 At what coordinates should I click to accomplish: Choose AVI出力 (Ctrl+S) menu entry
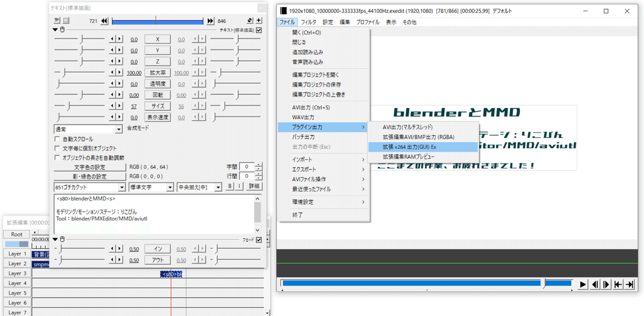point(324,107)
